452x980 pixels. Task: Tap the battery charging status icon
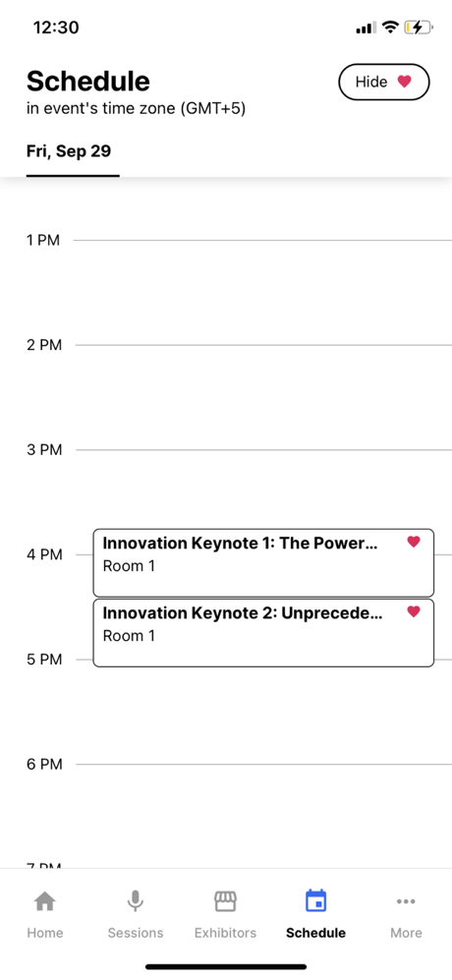tap(419, 28)
